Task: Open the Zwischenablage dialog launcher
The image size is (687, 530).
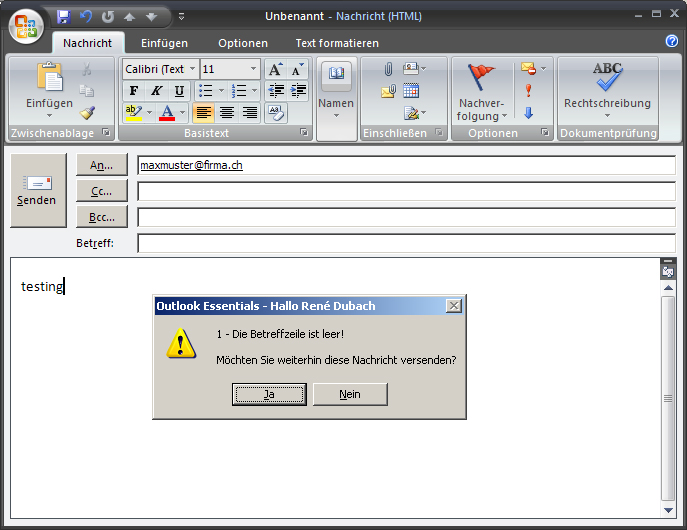Action: click(x=106, y=132)
